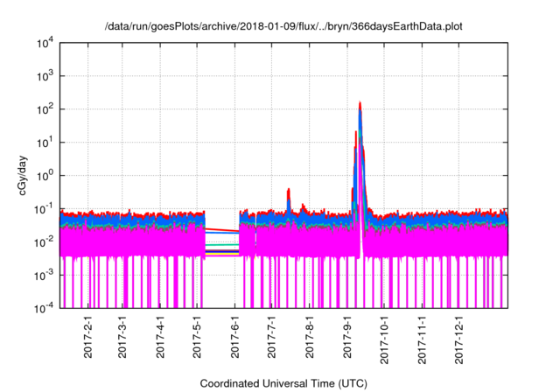
Task: Click the cGy/day y-axis label
Action: point(23,175)
